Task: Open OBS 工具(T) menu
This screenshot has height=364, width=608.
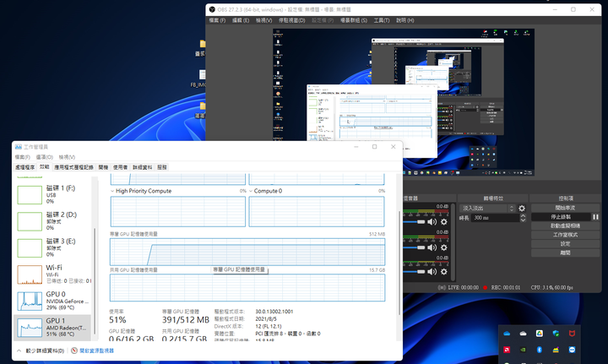Action: pyautogui.click(x=382, y=20)
